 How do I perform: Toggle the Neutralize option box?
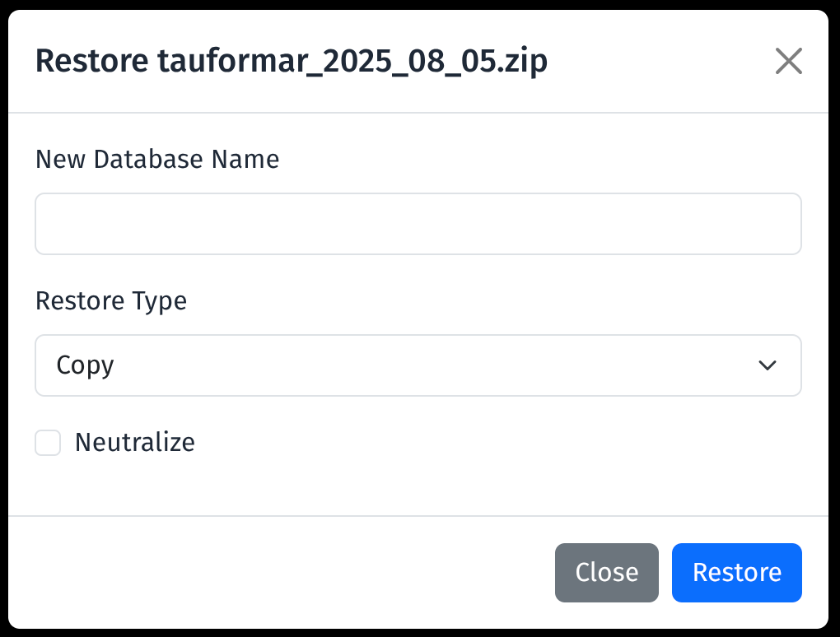coord(48,443)
